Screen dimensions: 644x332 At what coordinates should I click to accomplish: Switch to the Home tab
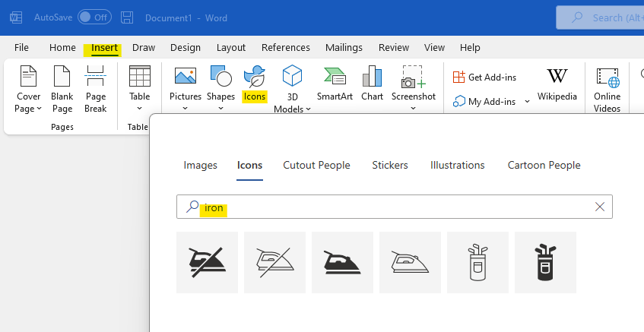62,48
